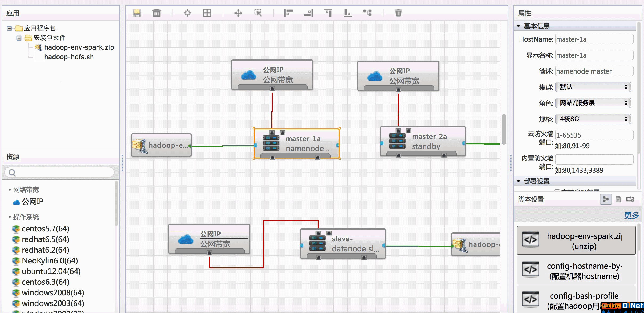Select the slave datanode server icon
644x313 pixels.
[x=317, y=243]
